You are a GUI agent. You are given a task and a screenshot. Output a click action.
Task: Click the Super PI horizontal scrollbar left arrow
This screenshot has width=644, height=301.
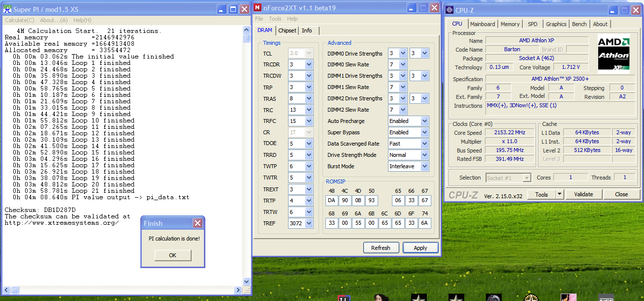(6, 290)
